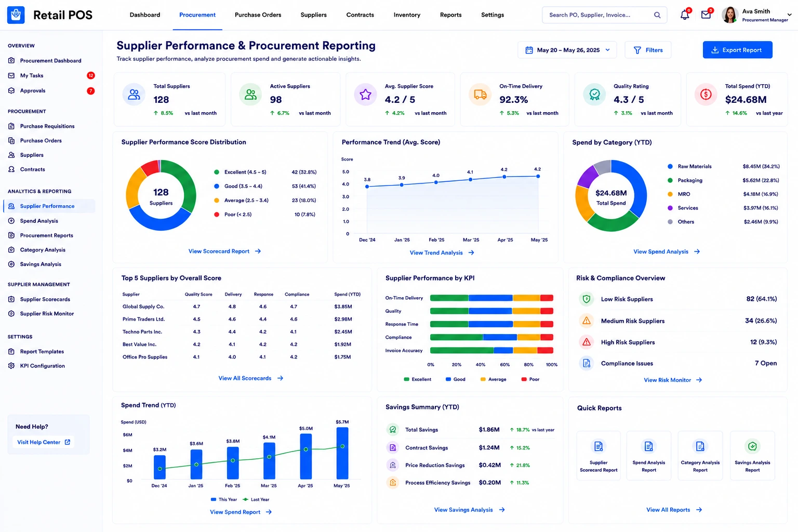The width and height of the screenshot is (798, 532).
Task: Click the Raw Materials blue legend dot
Action: (x=670, y=166)
